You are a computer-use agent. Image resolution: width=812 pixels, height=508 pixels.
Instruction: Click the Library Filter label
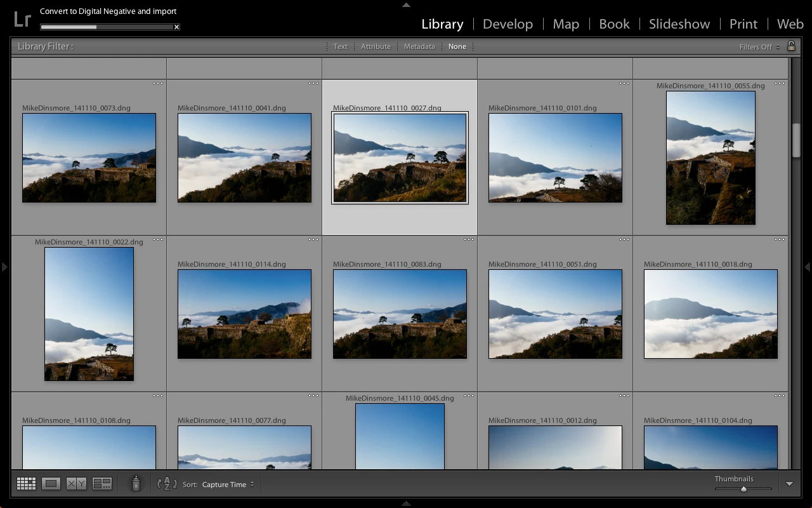coord(45,46)
